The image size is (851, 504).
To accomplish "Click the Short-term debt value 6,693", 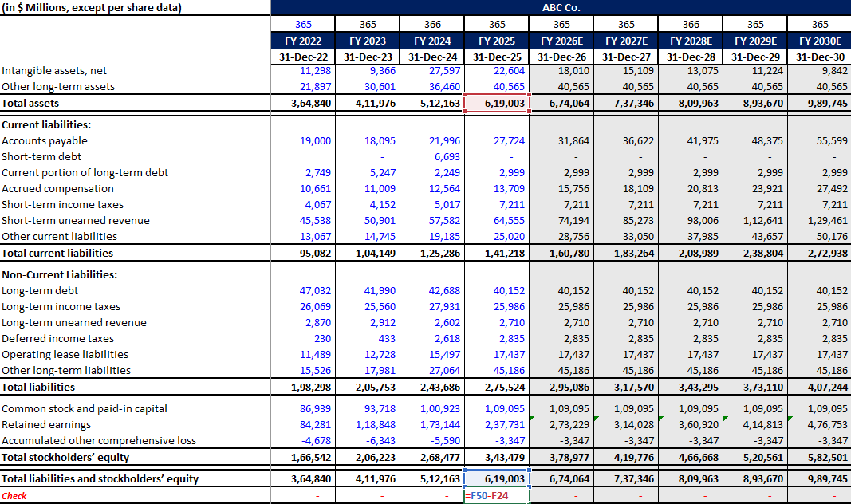I will pos(431,156).
